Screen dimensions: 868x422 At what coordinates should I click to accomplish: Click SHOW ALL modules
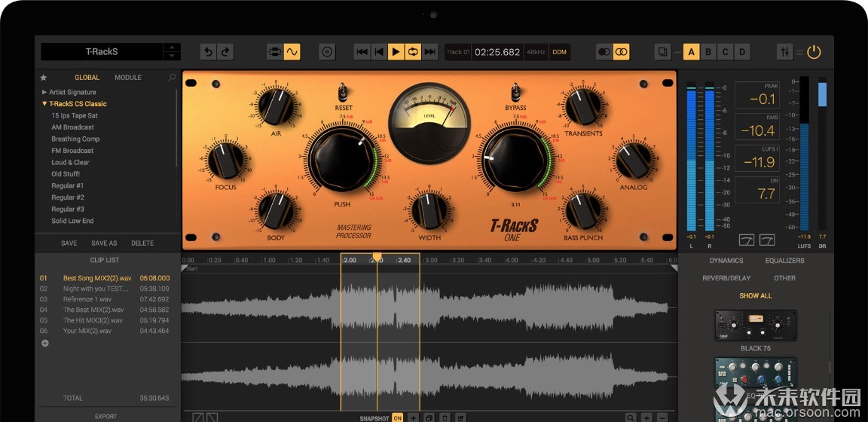[x=755, y=295]
